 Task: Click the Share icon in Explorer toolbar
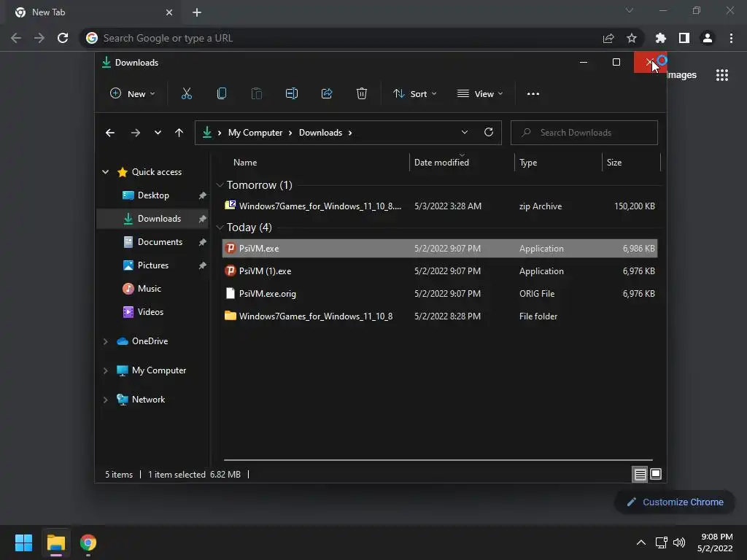[327, 94]
